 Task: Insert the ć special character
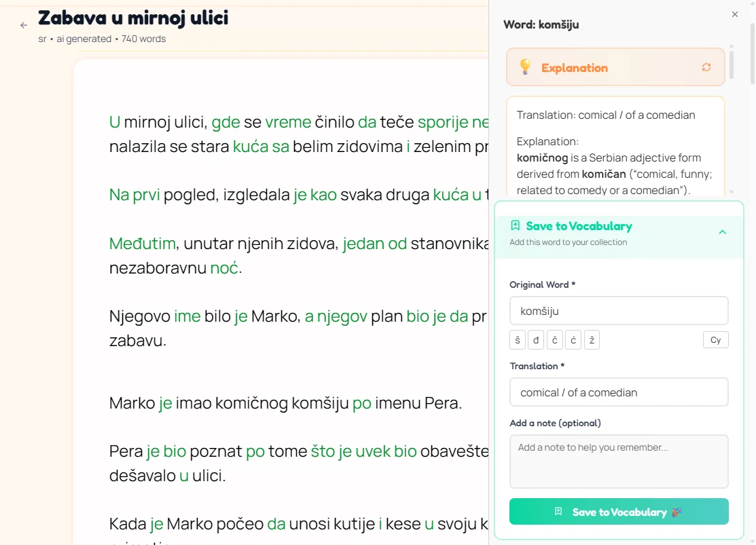click(x=573, y=339)
